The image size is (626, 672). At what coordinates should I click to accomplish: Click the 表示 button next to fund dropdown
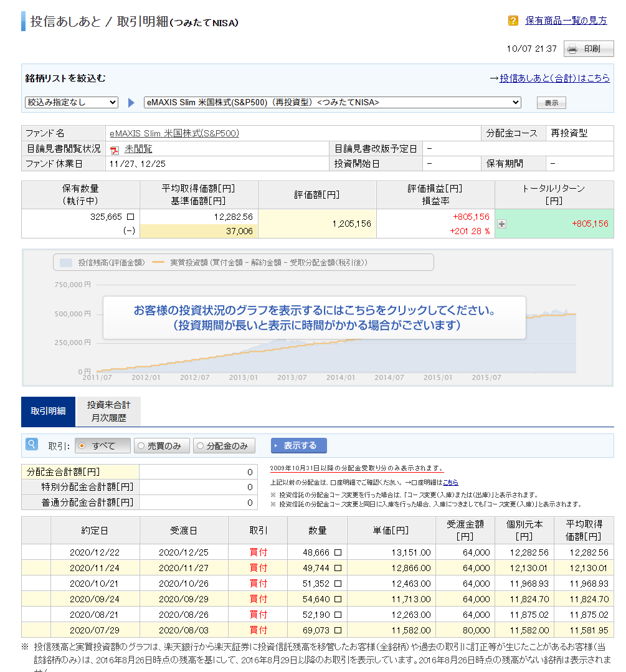coord(551,103)
